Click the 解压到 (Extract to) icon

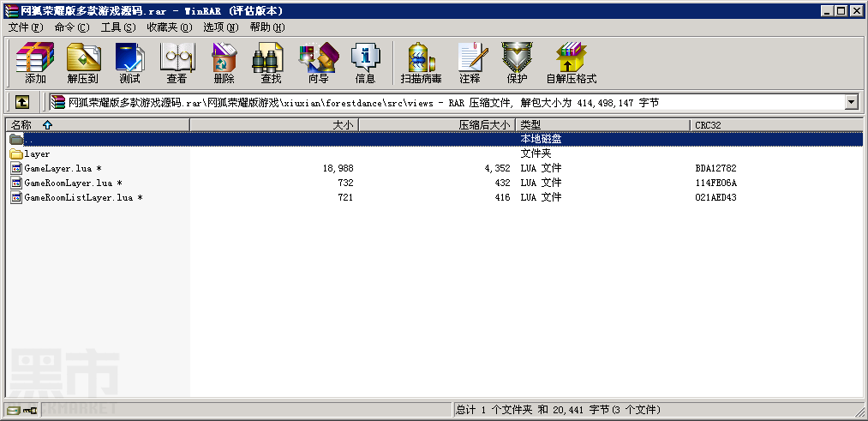(83, 63)
